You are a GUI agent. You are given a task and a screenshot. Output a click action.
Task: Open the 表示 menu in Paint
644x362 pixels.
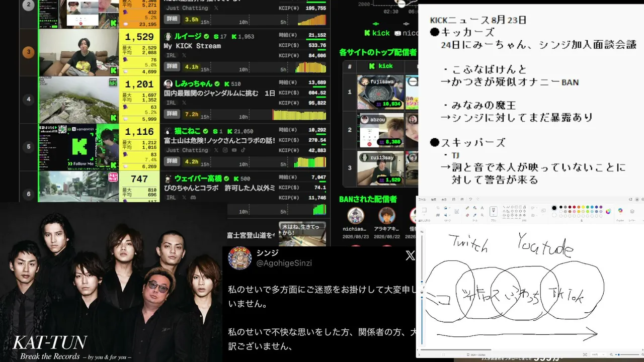tap(444, 199)
